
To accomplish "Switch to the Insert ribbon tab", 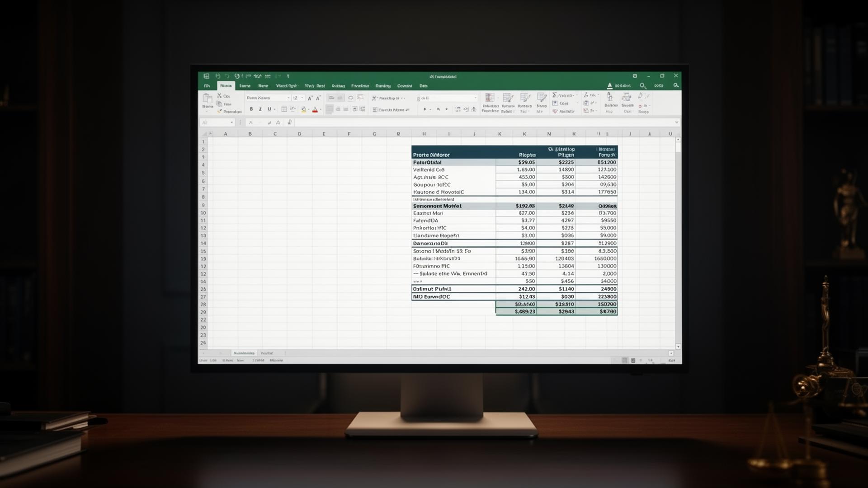I will (x=245, y=86).
